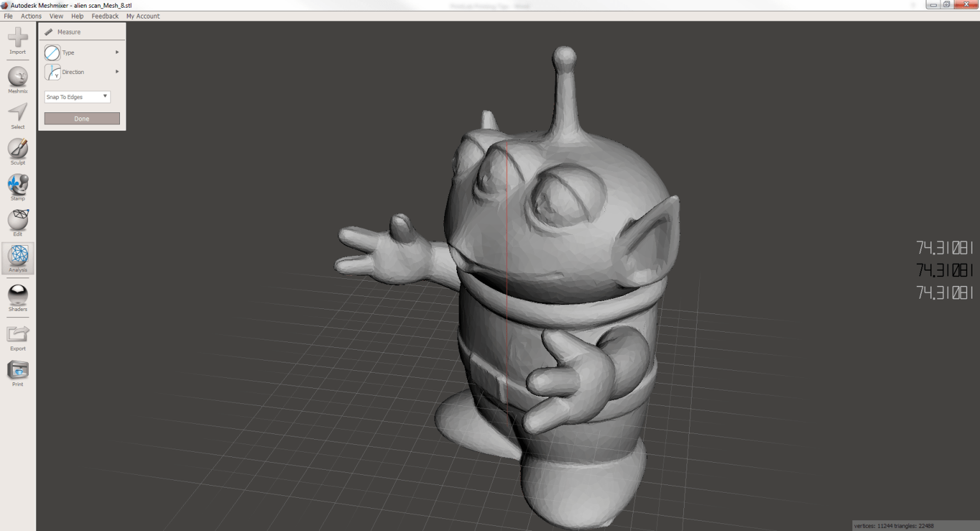Open the Actions menu
Viewport: 980px width, 531px height.
[31, 16]
